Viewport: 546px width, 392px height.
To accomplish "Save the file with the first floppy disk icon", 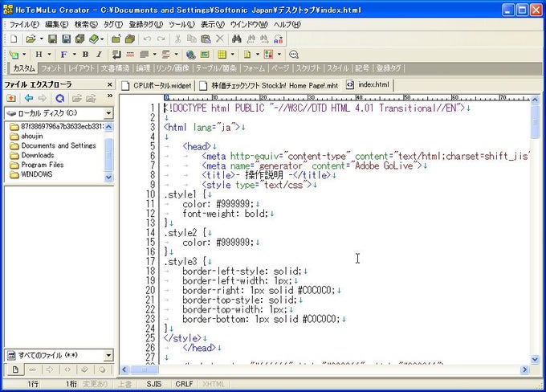I will pyautogui.click(x=52, y=39).
